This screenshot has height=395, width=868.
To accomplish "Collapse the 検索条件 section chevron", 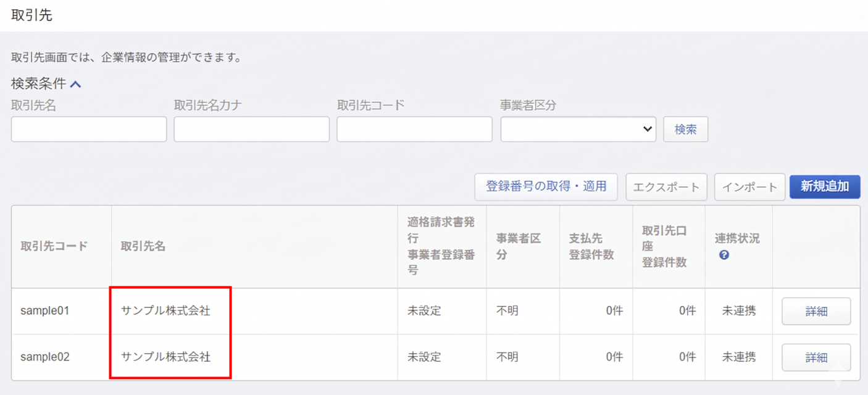I will 75,85.
